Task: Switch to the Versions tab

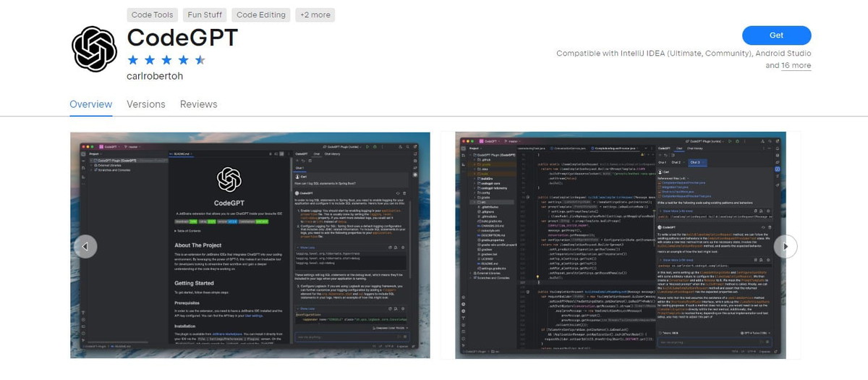Action: pos(146,104)
